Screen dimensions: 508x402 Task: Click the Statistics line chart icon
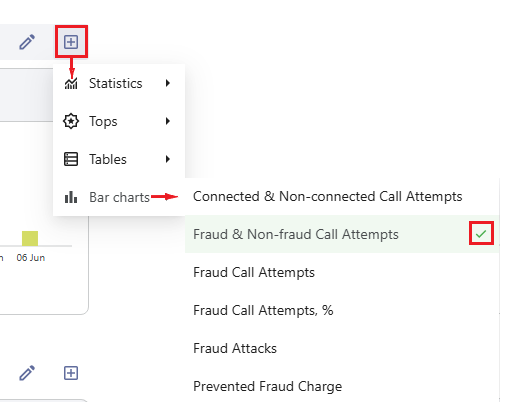(x=71, y=83)
